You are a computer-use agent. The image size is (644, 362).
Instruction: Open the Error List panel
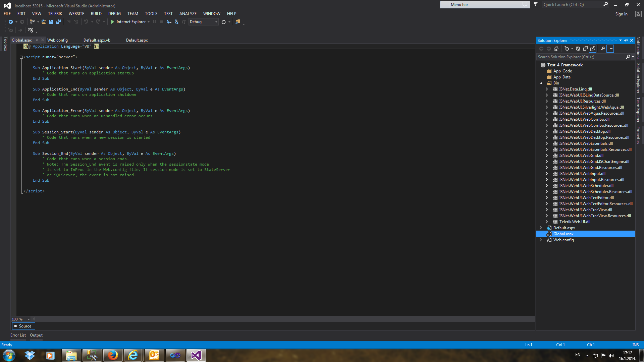pos(18,335)
